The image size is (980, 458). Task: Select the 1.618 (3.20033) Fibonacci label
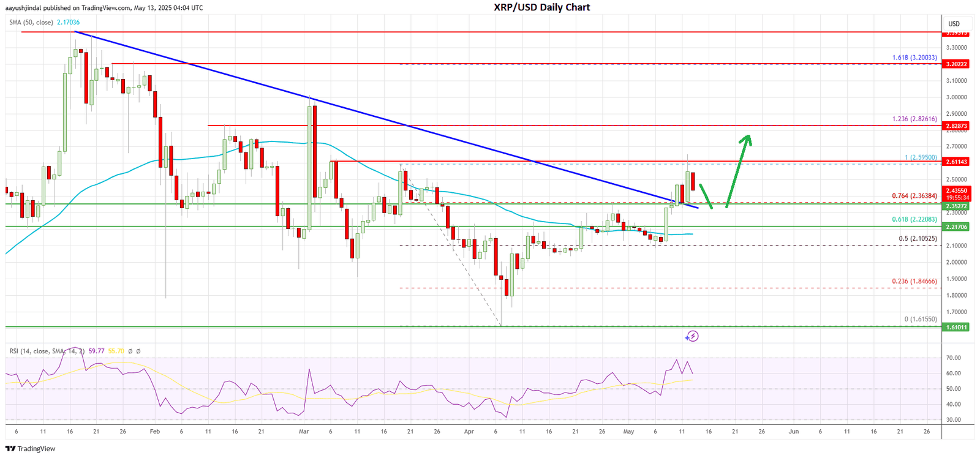click(914, 58)
